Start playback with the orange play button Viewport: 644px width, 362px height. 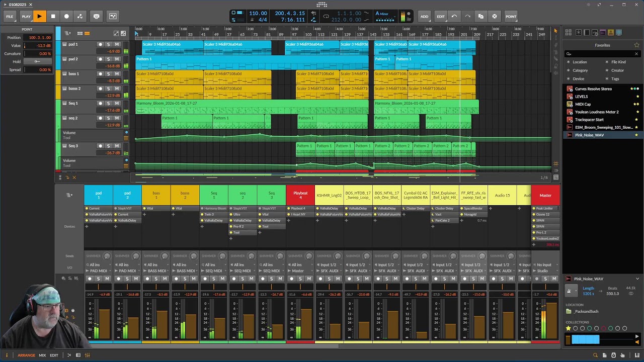pos(39,16)
